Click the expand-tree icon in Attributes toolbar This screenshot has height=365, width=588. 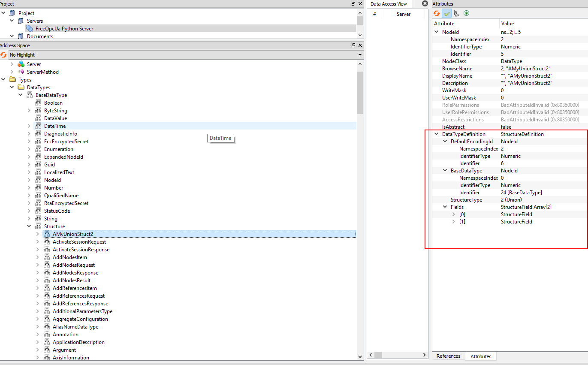[456, 13]
